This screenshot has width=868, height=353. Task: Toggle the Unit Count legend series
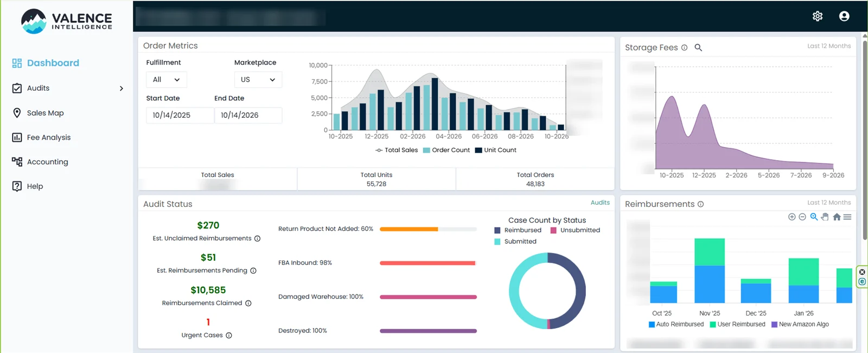496,150
